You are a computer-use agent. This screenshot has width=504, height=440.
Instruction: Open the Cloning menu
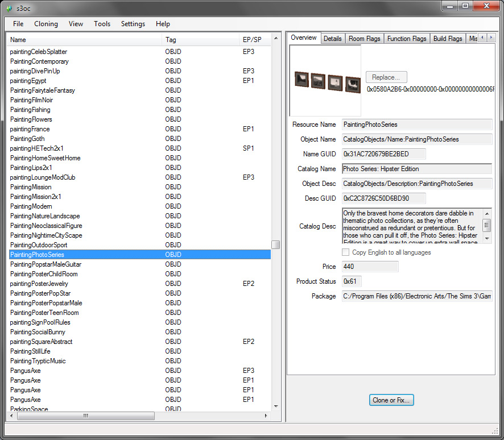pyautogui.click(x=46, y=24)
